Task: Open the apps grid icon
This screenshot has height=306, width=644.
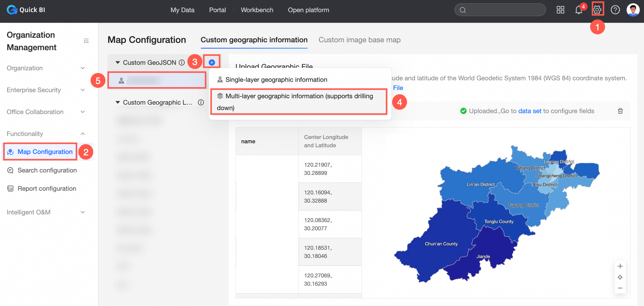Action: (560, 10)
